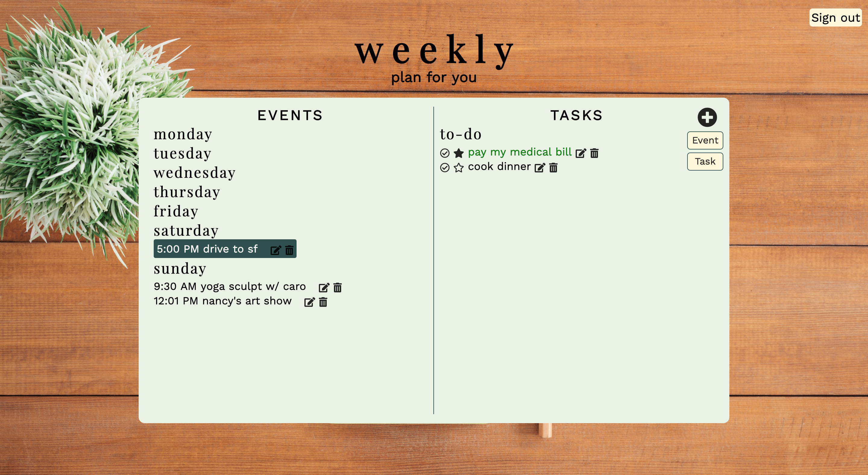The height and width of the screenshot is (475, 868).
Task: Select the 'EVENTS' section header tab
Action: tap(291, 115)
